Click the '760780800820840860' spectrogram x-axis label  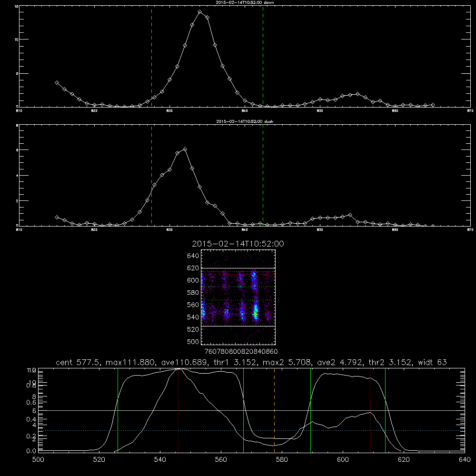(x=241, y=351)
